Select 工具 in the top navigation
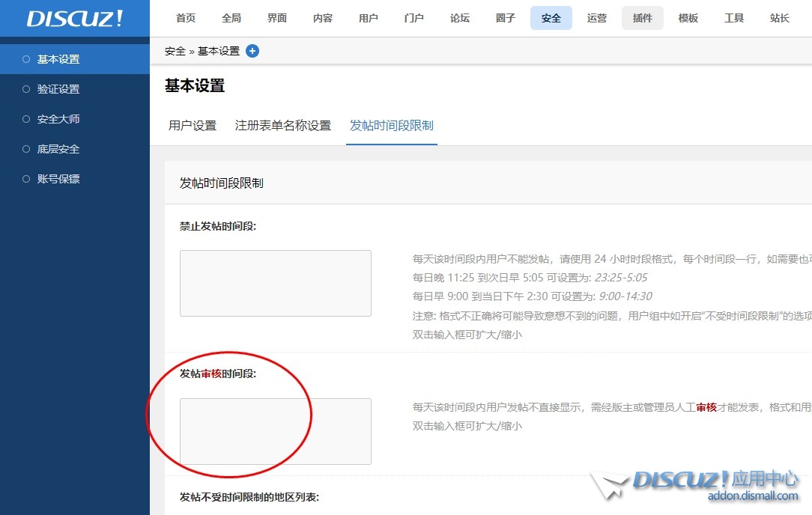Screen dimensions: 812x515 click(x=734, y=18)
